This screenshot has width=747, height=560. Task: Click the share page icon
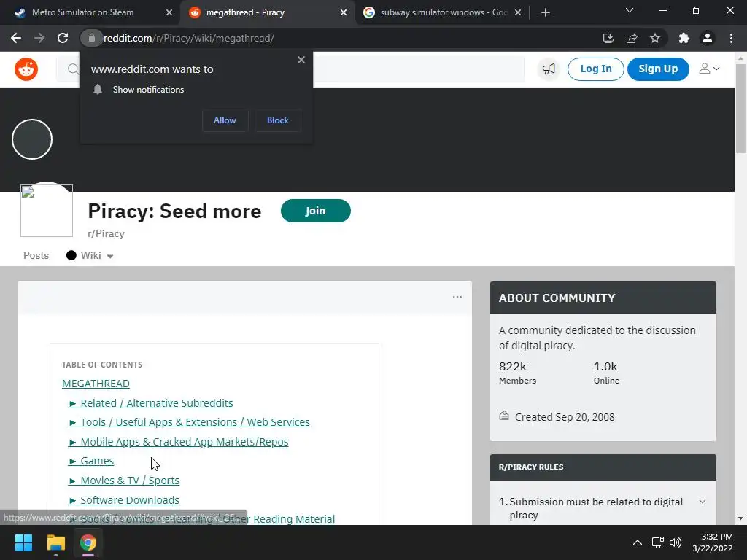[x=632, y=38]
